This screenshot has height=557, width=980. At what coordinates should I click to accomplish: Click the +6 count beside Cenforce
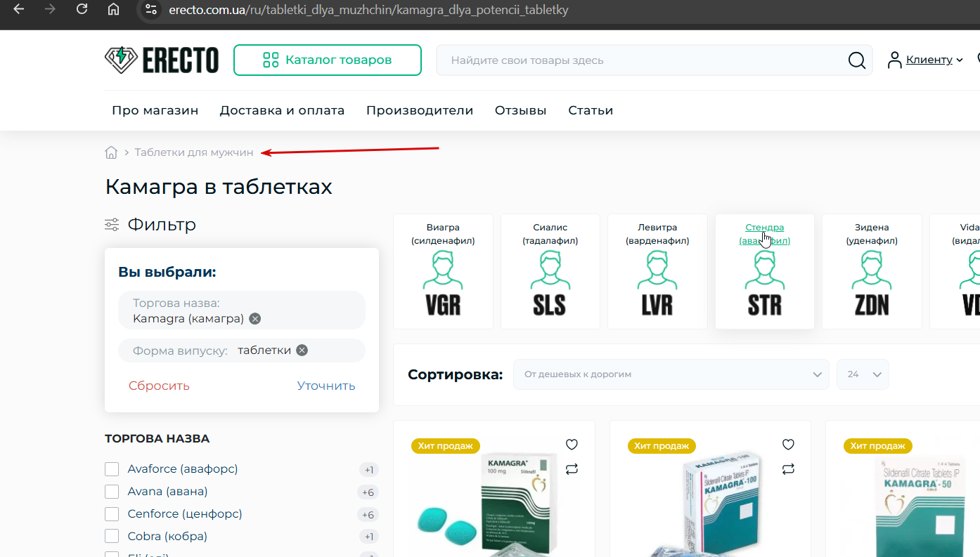(x=368, y=515)
